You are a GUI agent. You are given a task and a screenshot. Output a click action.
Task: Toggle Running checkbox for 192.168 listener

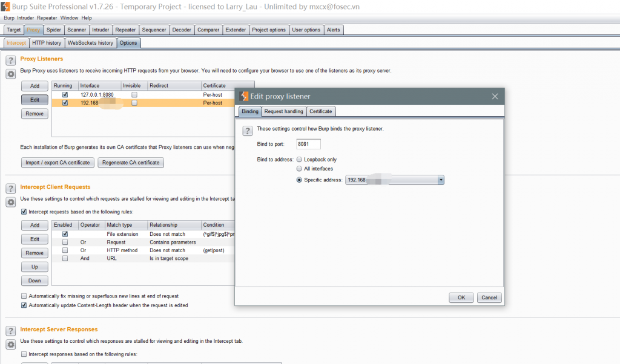click(x=65, y=103)
